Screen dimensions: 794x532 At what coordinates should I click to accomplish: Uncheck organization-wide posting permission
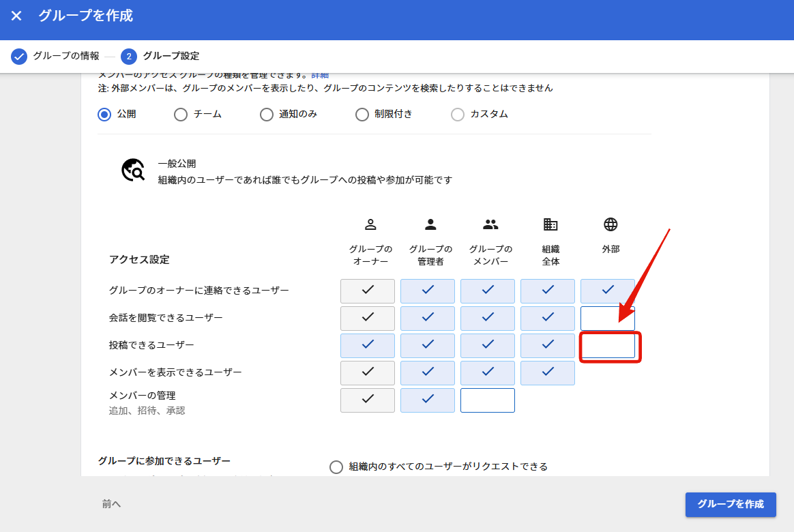(x=548, y=346)
